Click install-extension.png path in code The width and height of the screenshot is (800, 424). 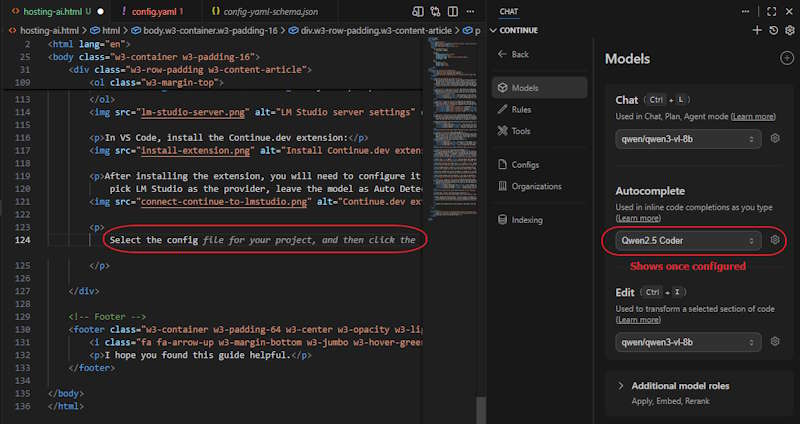click(196, 151)
